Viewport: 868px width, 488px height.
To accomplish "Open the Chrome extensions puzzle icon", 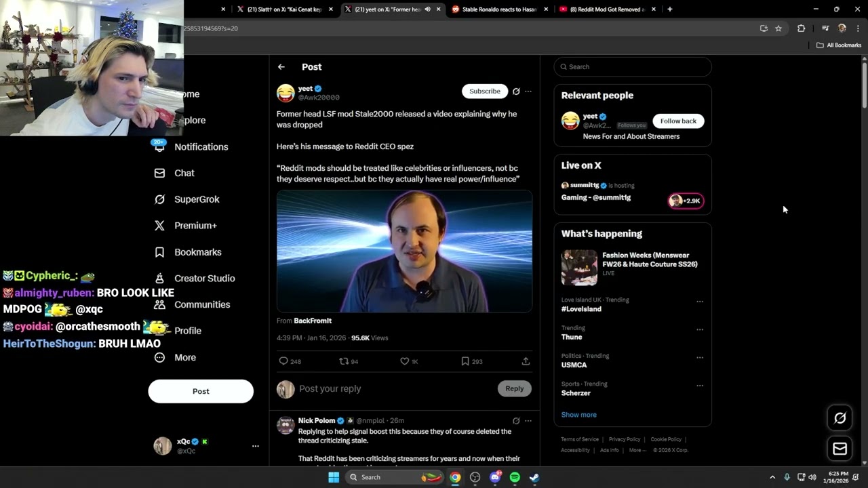I will [801, 28].
